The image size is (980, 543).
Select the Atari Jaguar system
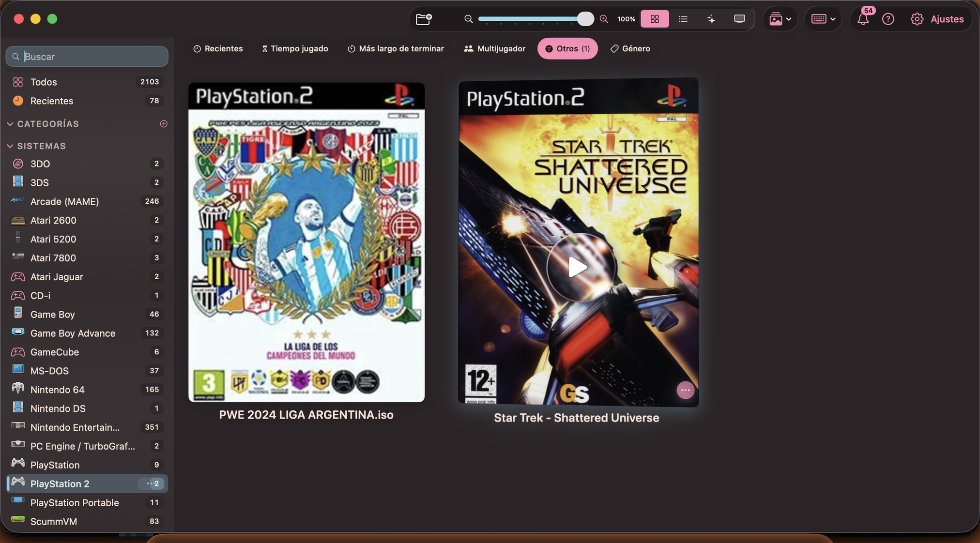click(x=87, y=276)
